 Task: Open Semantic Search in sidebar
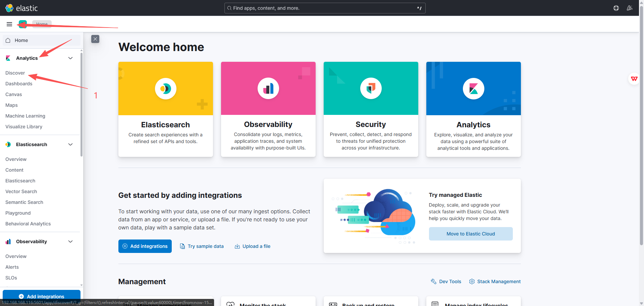(24, 202)
